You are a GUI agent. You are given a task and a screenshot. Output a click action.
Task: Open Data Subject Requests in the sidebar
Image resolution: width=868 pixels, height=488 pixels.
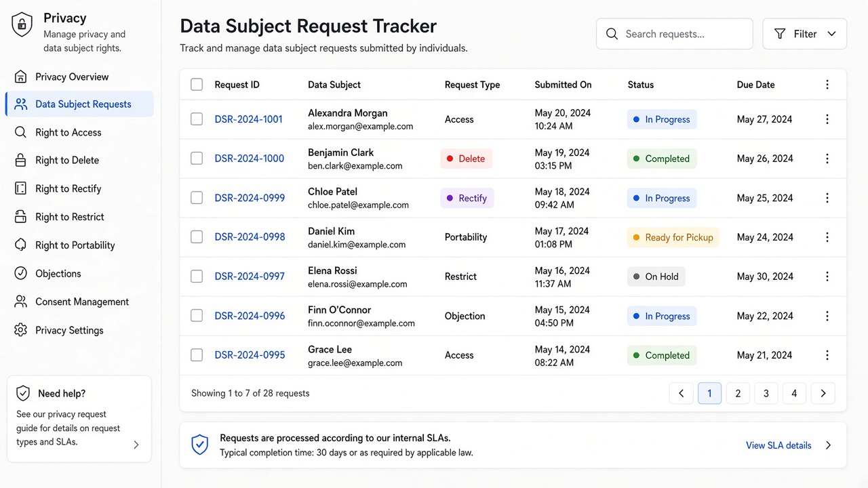79,104
